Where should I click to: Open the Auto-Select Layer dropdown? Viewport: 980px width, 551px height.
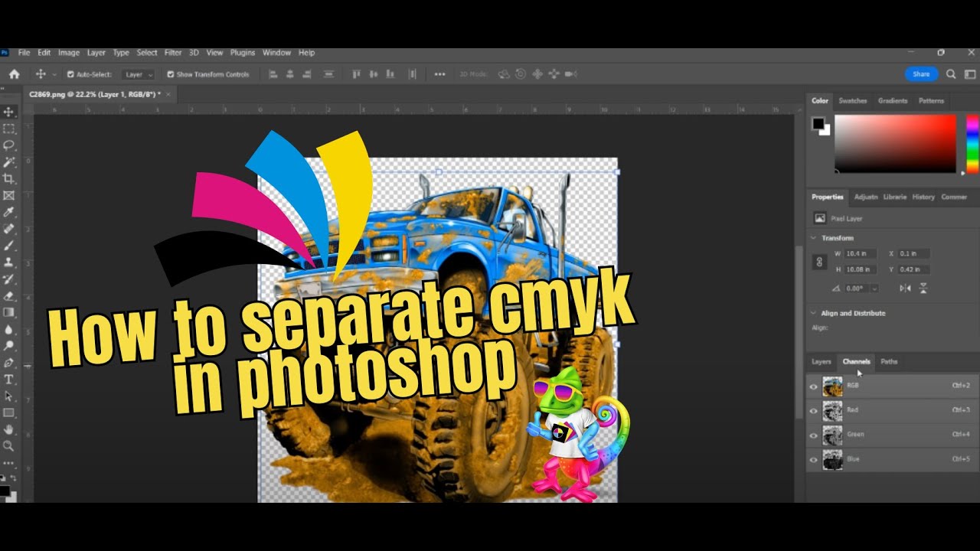[139, 74]
